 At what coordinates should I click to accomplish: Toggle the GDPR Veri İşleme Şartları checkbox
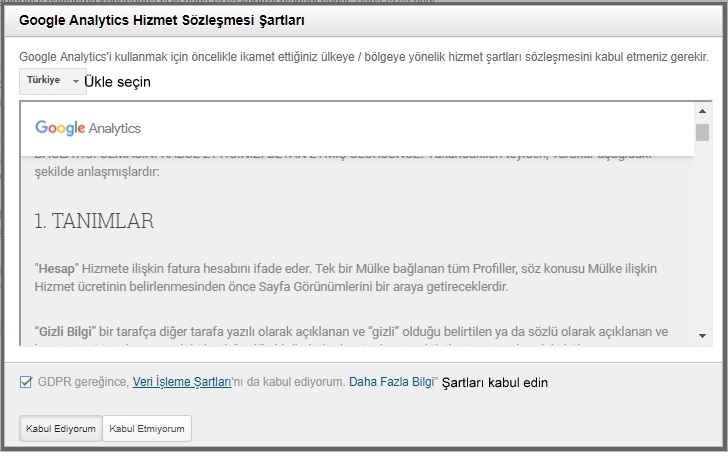[26, 382]
